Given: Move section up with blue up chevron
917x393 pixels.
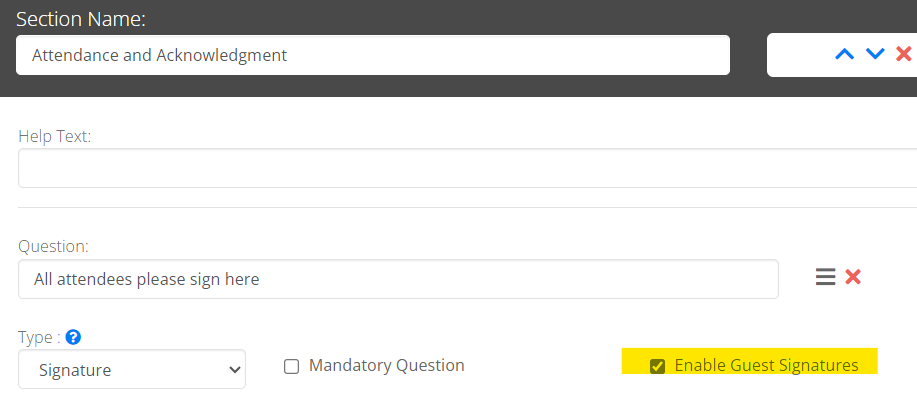Looking at the screenshot, I should pos(844,54).
